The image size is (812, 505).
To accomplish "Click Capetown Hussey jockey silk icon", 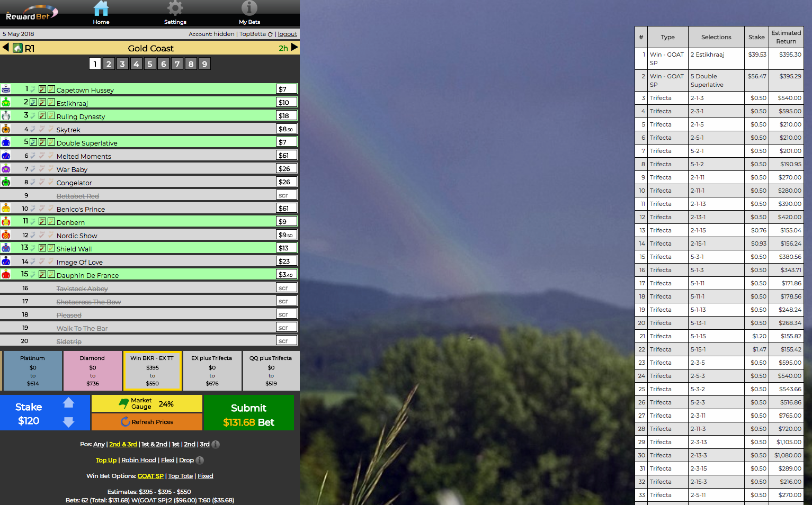I will 6,89.
